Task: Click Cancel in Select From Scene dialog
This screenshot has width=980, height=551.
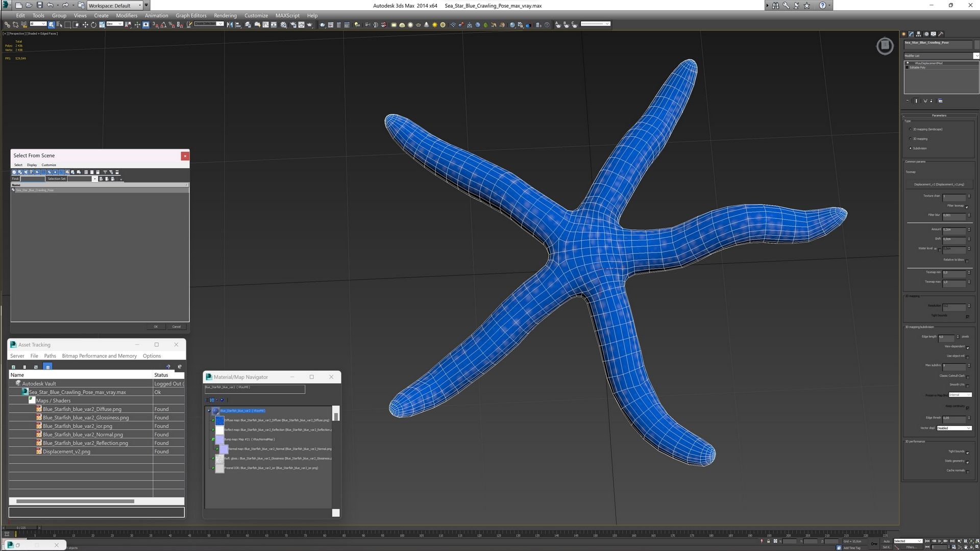Action: point(176,327)
